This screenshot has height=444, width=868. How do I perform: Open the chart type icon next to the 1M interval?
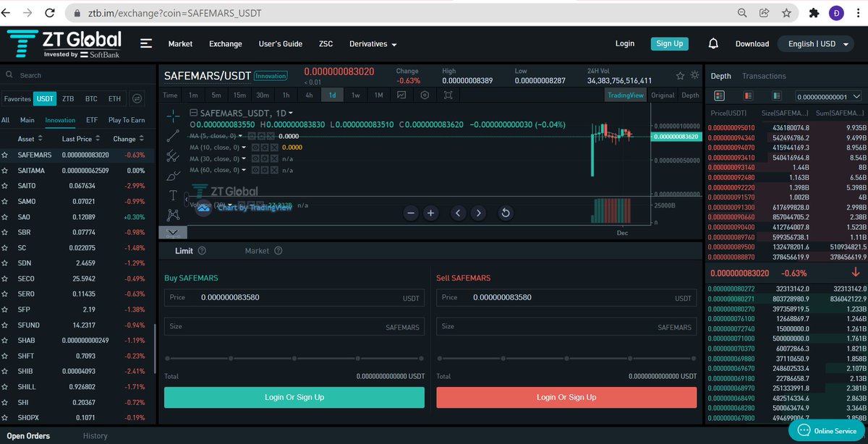(x=401, y=95)
